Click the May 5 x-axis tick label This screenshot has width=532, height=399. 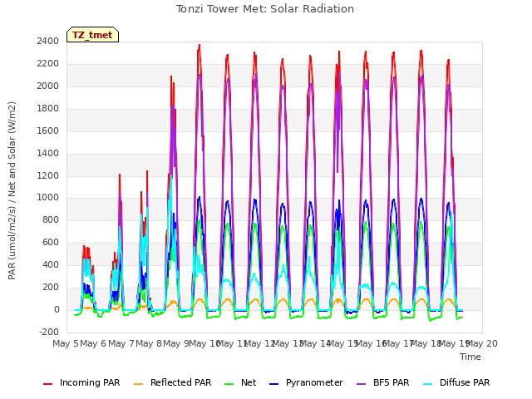pyautogui.click(x=66, y=343)
